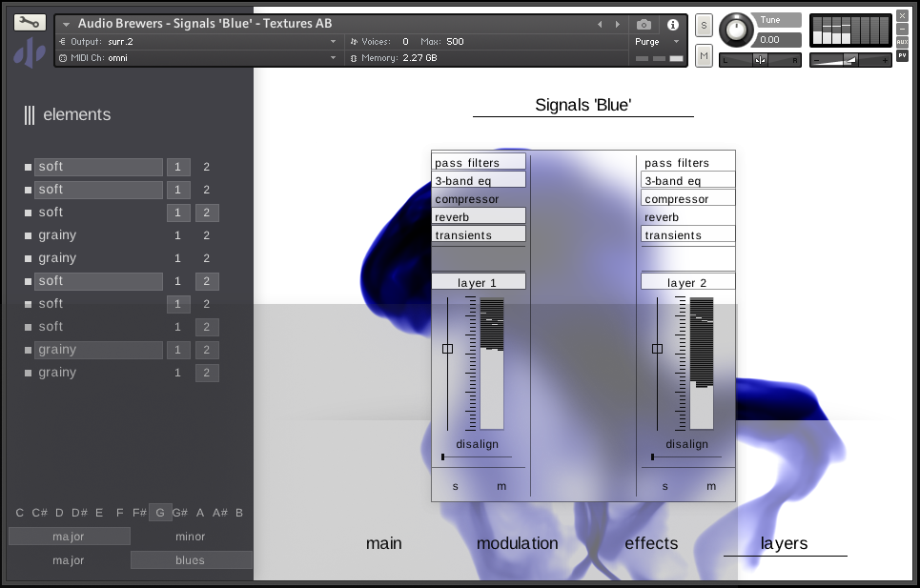Open the instrument info icon

tap(672, 25)
